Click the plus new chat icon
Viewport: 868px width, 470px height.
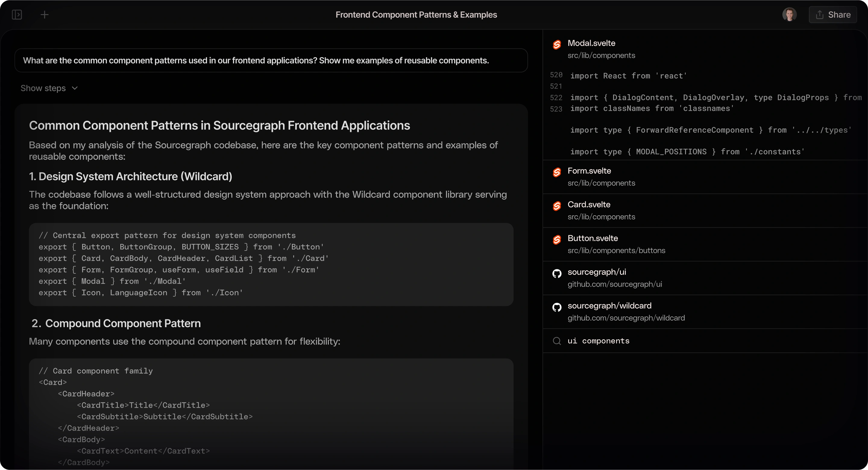point(45,14)
